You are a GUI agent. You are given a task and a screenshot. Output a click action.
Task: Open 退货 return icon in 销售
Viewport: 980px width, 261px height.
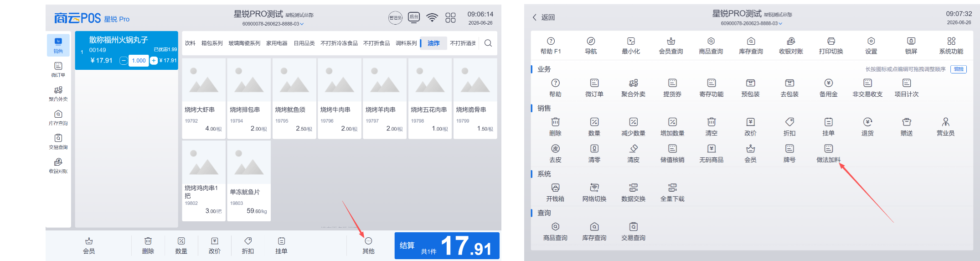click(x=867, y=127)
